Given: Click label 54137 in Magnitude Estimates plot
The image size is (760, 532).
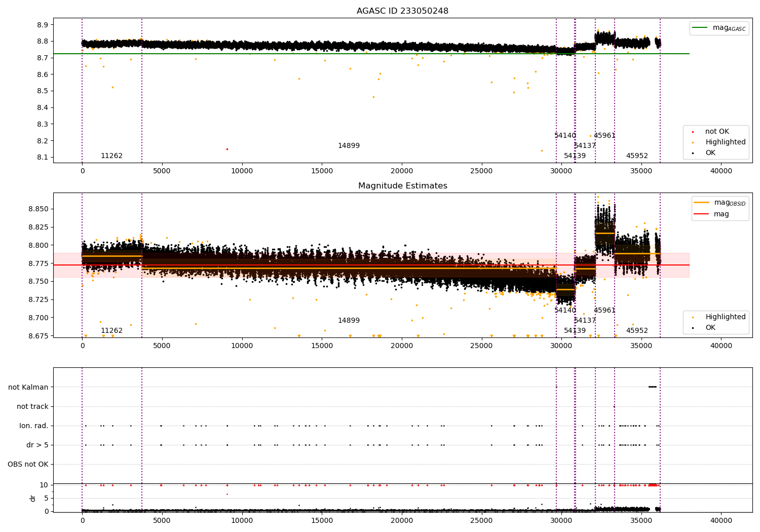Looking at the screenshot, I should (585, 320).
